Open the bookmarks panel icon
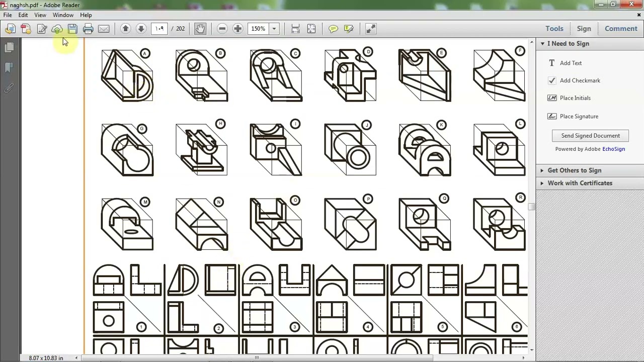644x362 pixels. coord(9,67)
